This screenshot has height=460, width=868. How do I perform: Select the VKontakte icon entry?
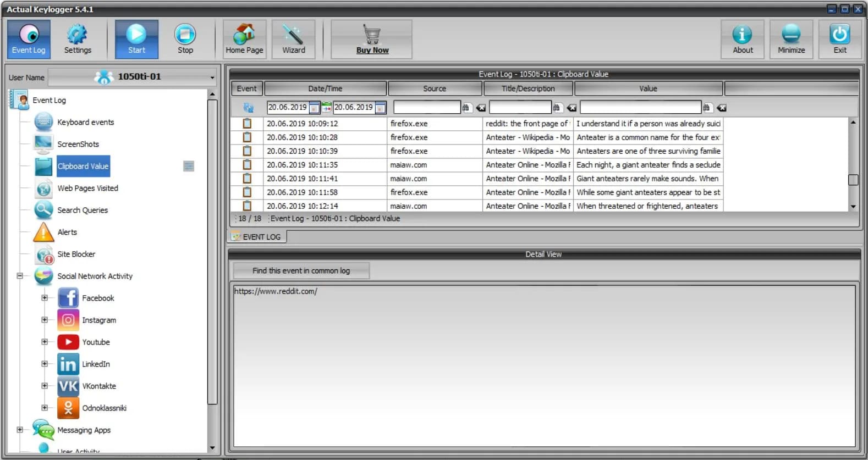68,386
